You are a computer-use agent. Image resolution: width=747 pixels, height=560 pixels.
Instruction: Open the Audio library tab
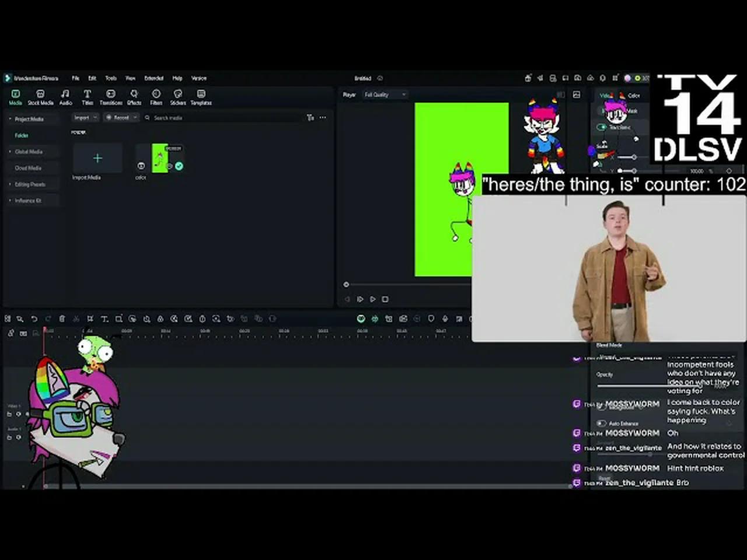pyautogui.click(x=65, y=97)
